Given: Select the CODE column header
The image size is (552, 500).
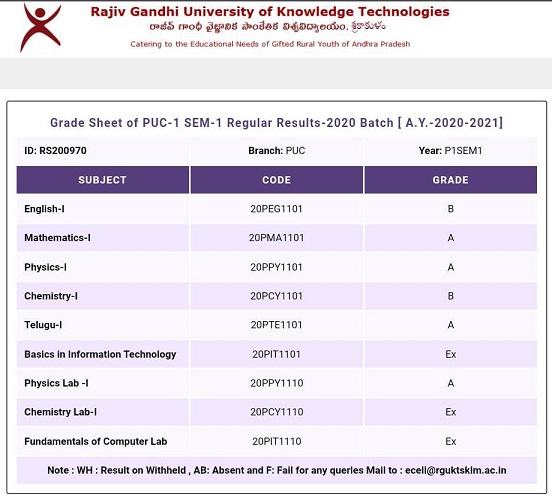Looking at the screenshot, I should click(276, 180).
